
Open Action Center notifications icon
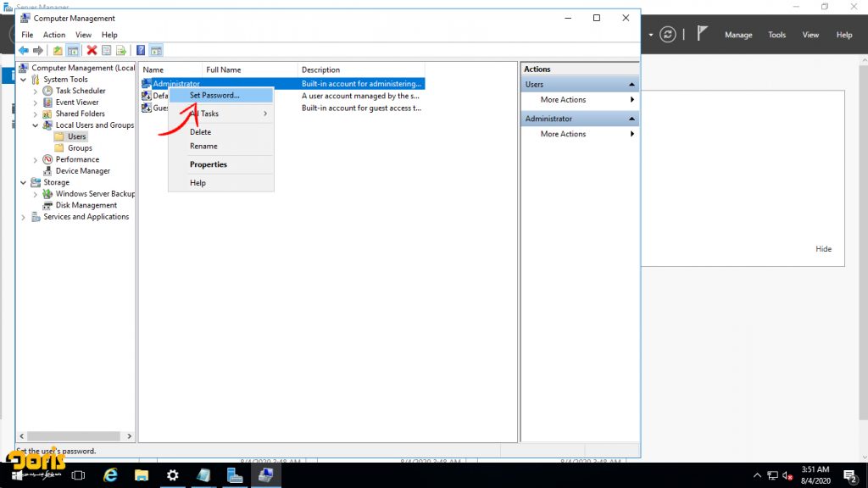point(850,475)
